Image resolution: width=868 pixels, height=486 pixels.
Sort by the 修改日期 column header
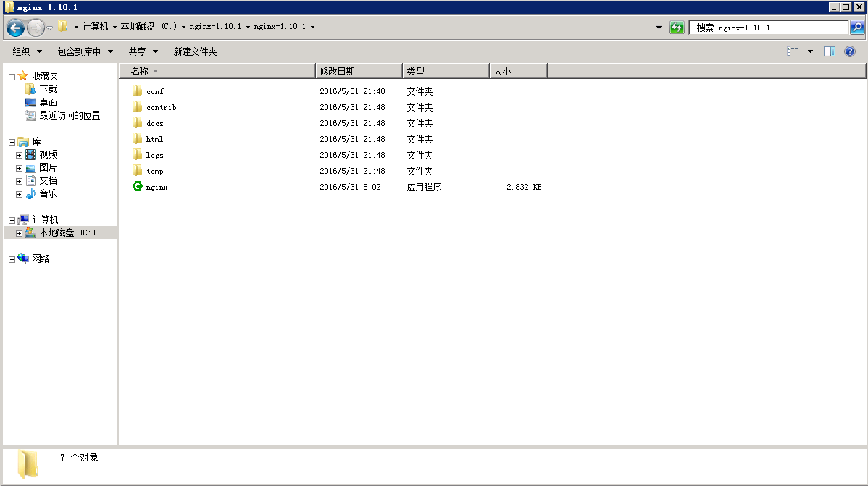[359, 71]
